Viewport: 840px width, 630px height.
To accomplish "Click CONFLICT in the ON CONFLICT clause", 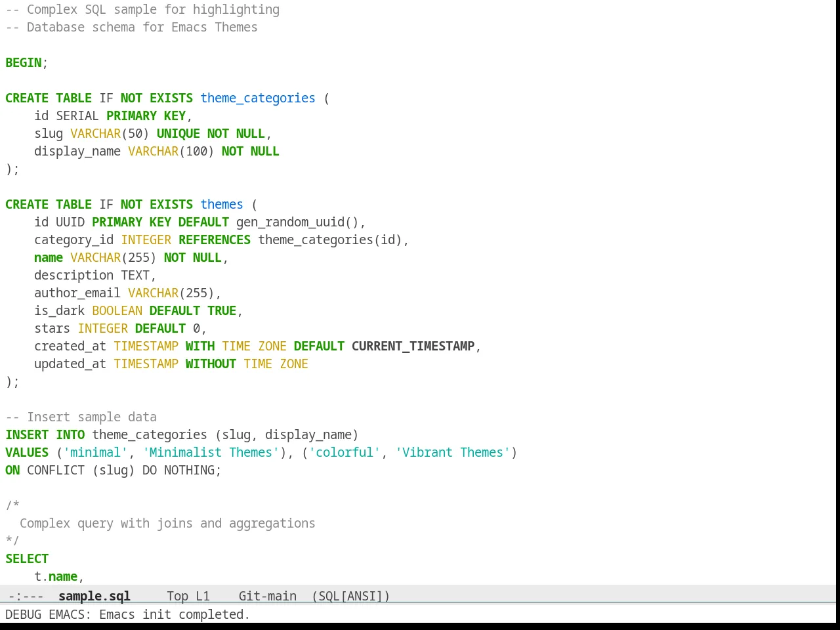I will coord(56,470).
